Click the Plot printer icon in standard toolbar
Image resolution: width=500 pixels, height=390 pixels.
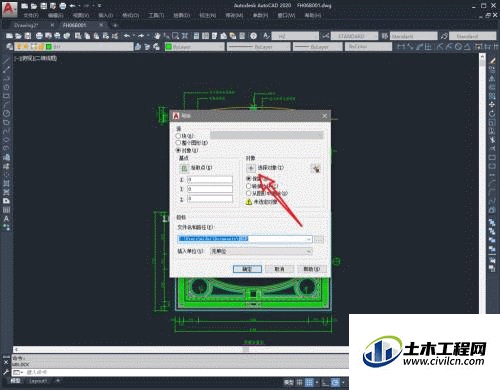39,36
